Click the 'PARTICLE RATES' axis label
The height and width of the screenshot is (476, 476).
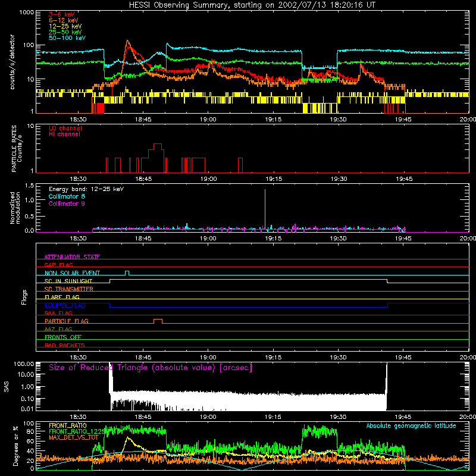pos(14,149)
